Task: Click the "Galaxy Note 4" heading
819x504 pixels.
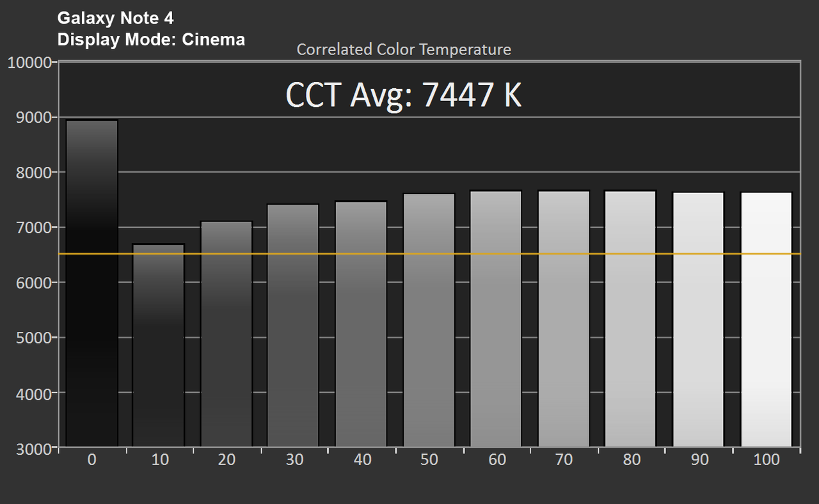Action: pyautogui.click(x=115, y=18)
